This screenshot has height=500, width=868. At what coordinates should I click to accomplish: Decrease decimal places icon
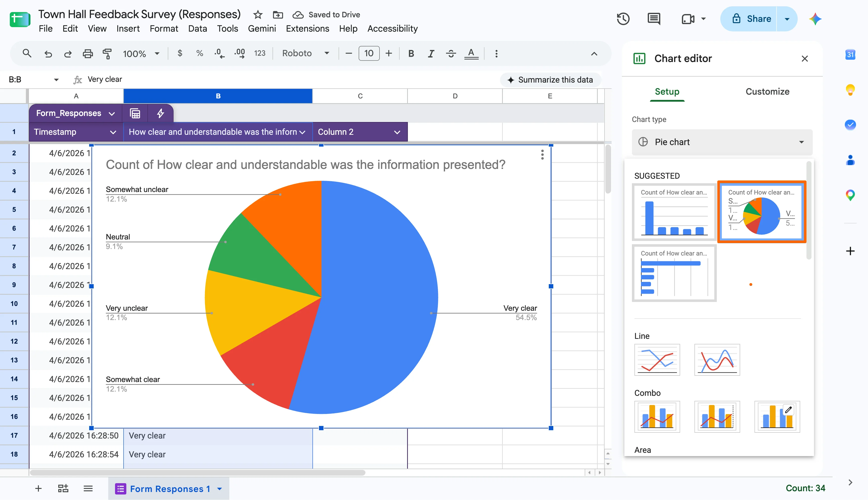[x=219, y=53]
